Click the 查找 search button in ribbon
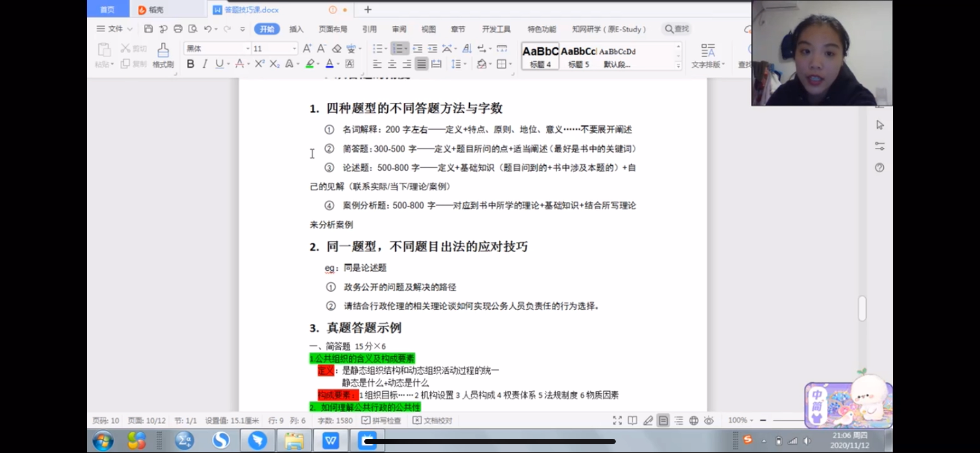The image size is (980, 453). pyautogui.click(x=677, y=29)
